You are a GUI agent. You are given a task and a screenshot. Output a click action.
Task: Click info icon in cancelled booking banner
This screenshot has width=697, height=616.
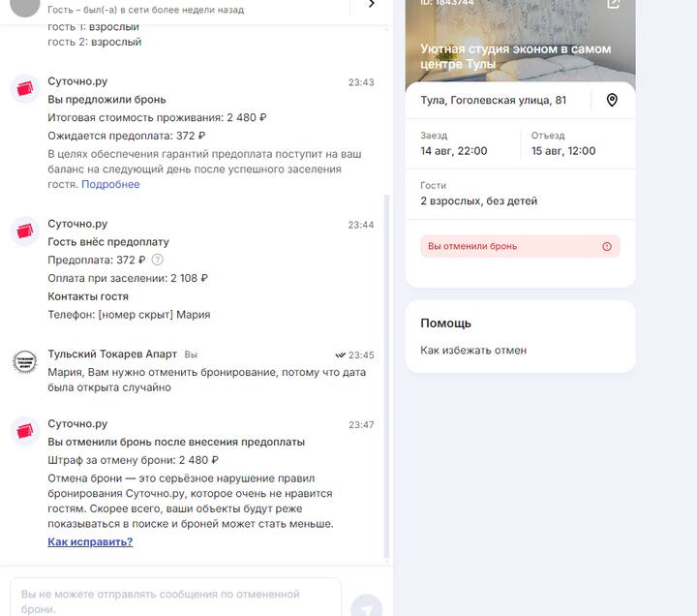607,246
